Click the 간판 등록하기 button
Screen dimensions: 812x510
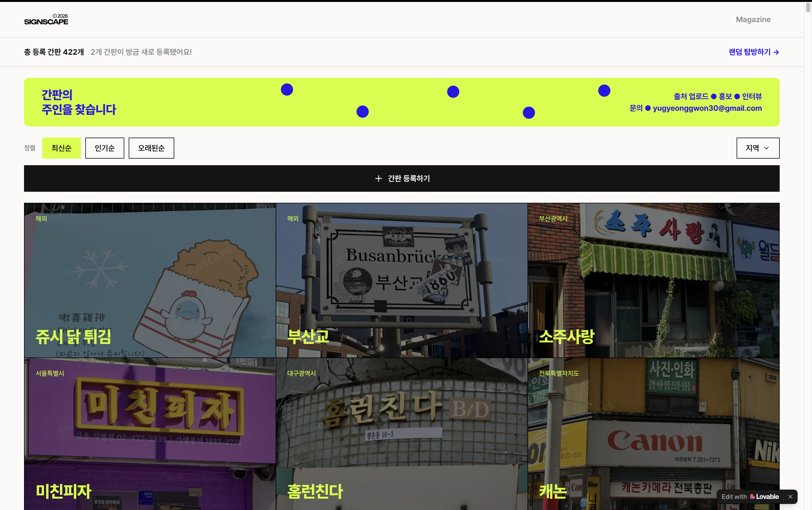tap(402, 178)
